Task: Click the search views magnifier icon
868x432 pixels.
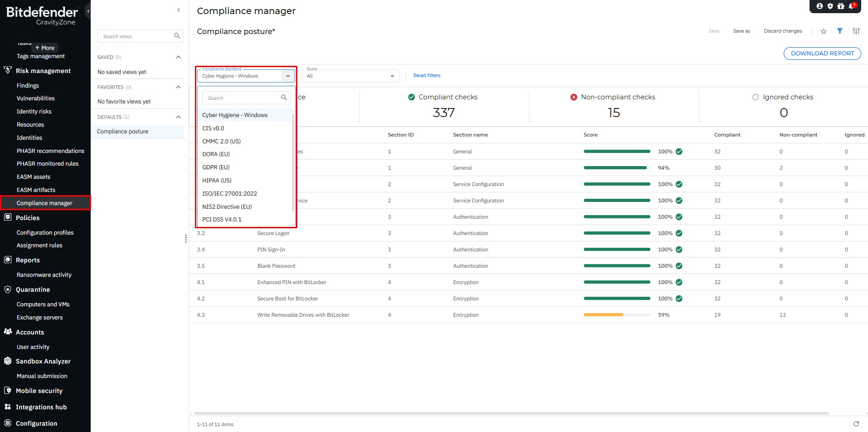Action: tap(177, 36)
